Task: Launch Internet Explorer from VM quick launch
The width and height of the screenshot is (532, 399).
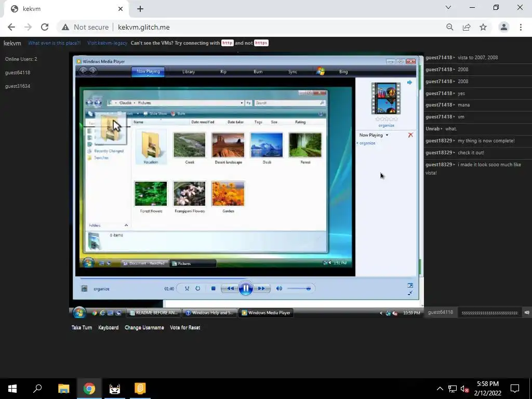Action: 102,313
